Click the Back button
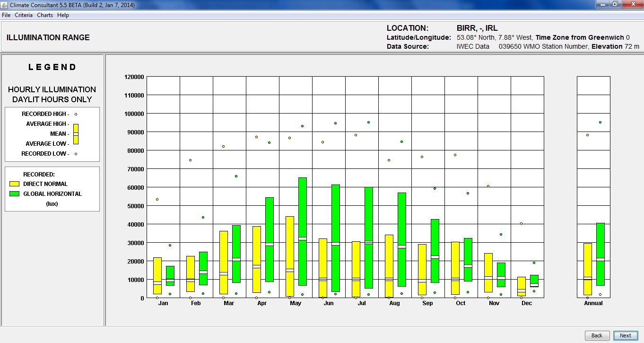 (x=597, y=335)
